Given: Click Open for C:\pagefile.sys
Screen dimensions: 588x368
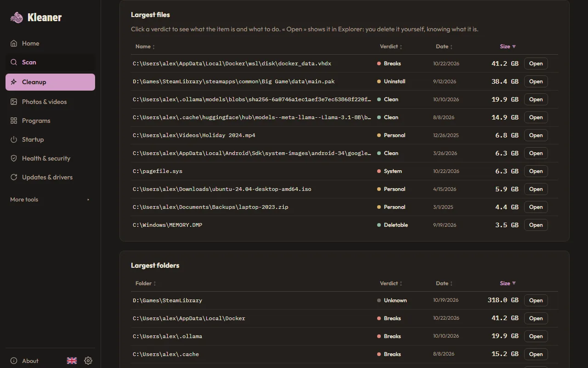Looking at the screenshot, I should (536, 171).
